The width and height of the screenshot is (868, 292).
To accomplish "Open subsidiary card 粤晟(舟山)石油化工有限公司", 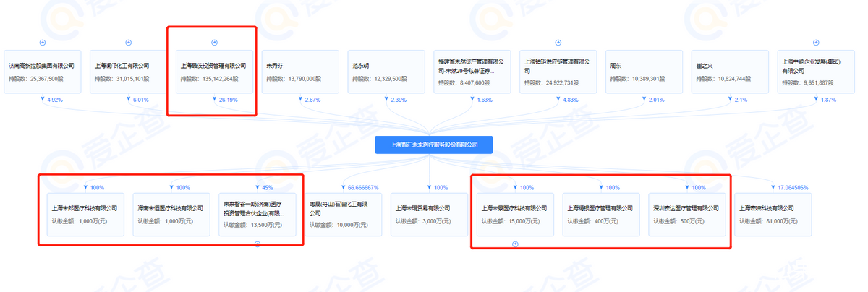I will pos(344,215).
